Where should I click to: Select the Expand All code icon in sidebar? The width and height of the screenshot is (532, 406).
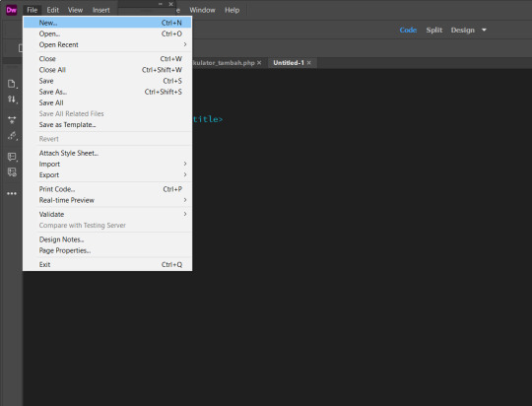pyautogui.click(x=12, y=120)
